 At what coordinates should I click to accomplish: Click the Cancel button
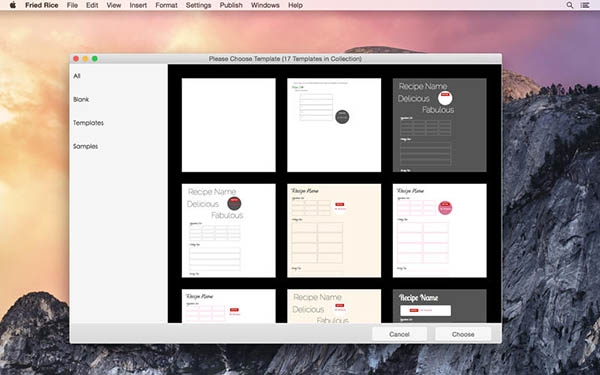tap(399, 334)
